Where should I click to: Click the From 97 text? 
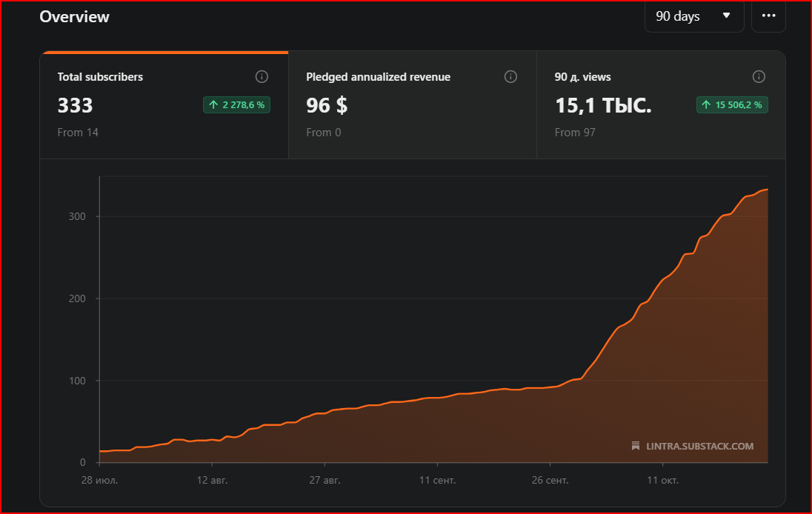pyautogui.click(x=575, y=133)
